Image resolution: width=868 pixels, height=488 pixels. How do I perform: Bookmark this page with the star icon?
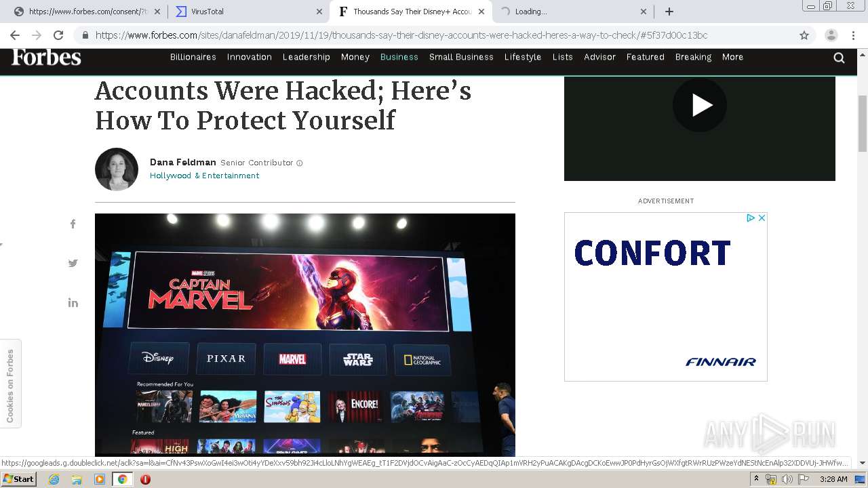click(804, 35)
